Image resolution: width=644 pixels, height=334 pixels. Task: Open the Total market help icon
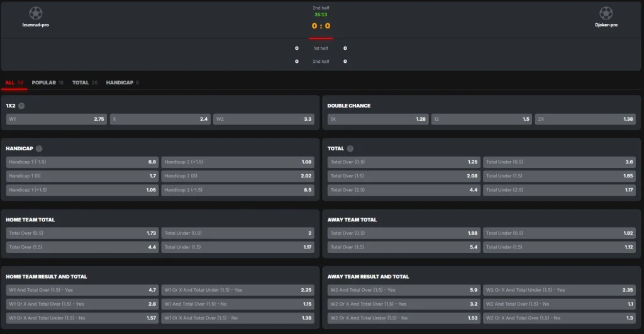[350, 148]
